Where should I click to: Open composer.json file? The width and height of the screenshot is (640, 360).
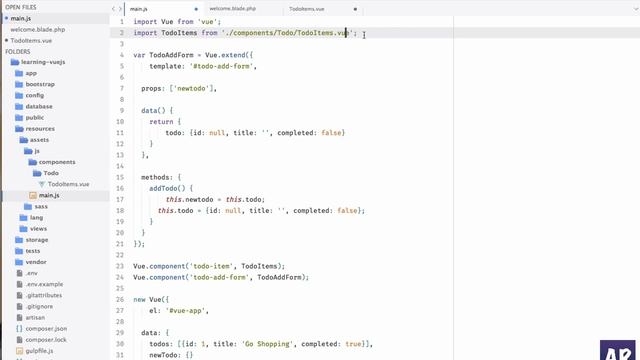tap(46, 329)
